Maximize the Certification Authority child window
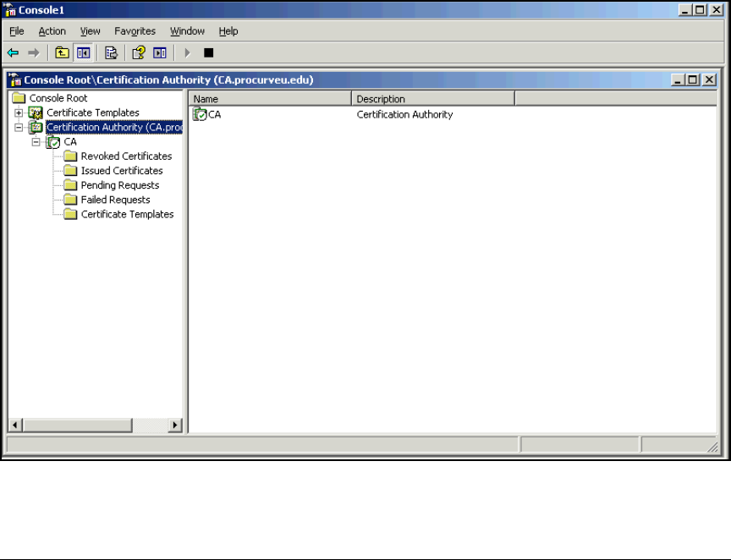The width and height of the screenshot is (731, 560). [693, 80]
